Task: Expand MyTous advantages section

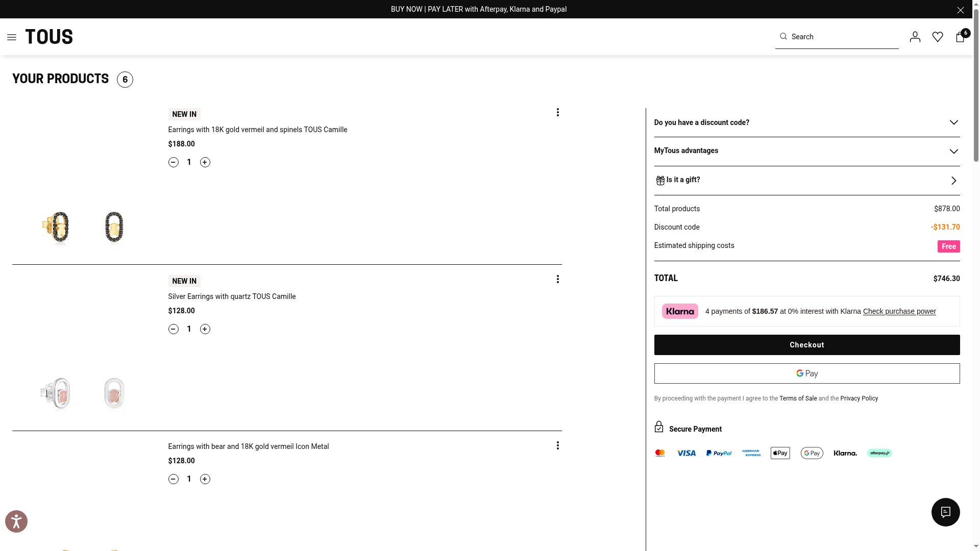Action: (806, 151)
